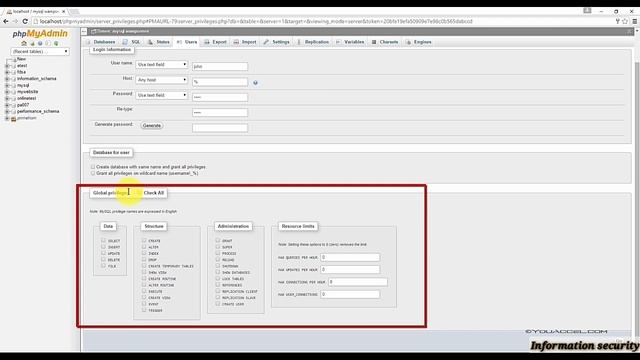640x360 pixels.
Task: Open the blue documentation help icon
Action: 40,43
